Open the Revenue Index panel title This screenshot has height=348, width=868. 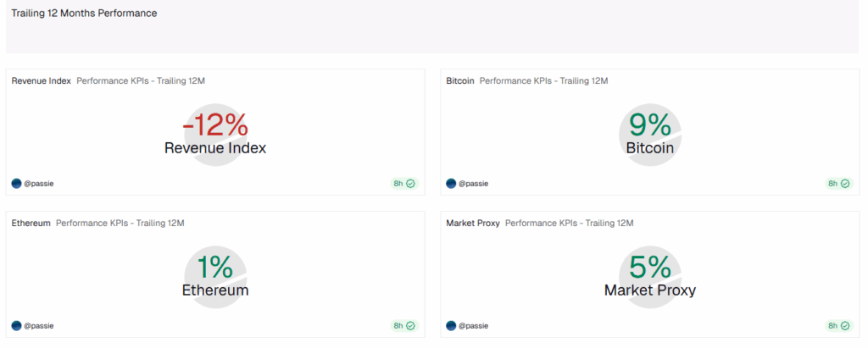pyautogui.click(x=41, y=81)
